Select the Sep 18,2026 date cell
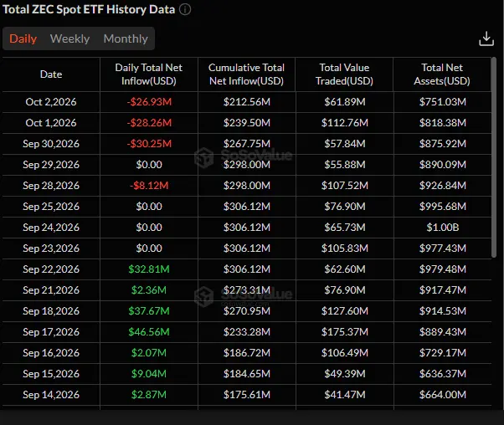This screenshot has width=504, height=425. click(x=51, y=310)
